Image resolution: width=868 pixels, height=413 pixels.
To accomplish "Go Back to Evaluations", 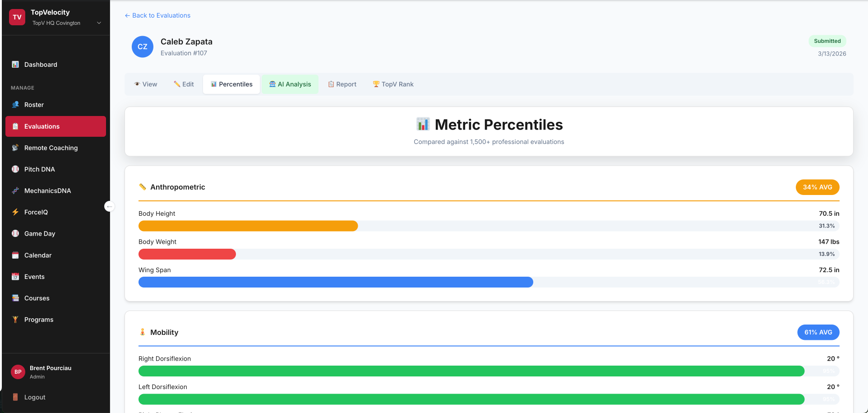I will point(157,15).
